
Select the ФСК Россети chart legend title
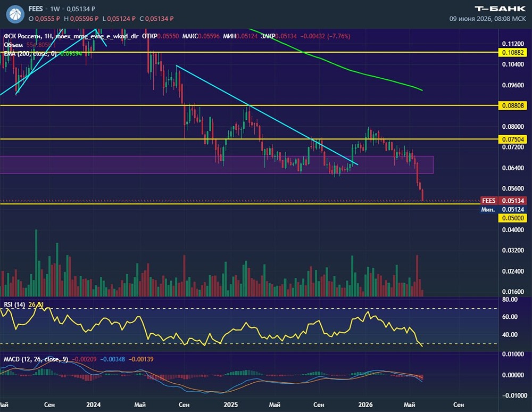[x=71, y=36]
